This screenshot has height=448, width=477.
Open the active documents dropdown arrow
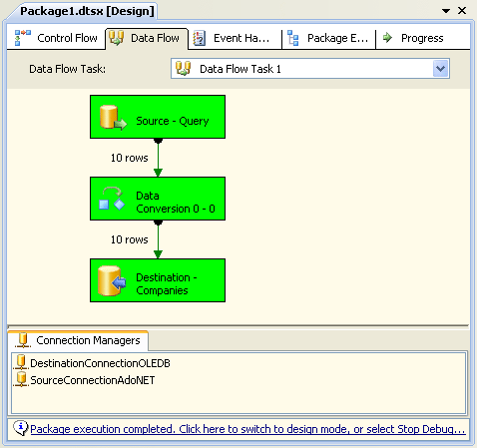point(446,11)
